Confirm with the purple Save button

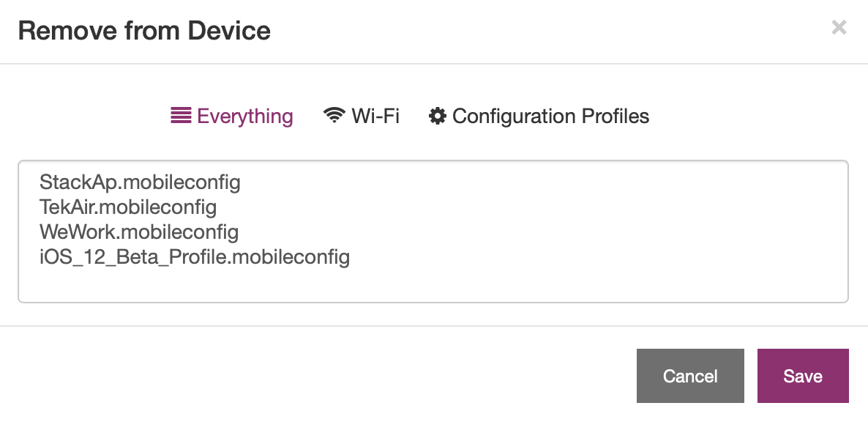tap(803, 376)
